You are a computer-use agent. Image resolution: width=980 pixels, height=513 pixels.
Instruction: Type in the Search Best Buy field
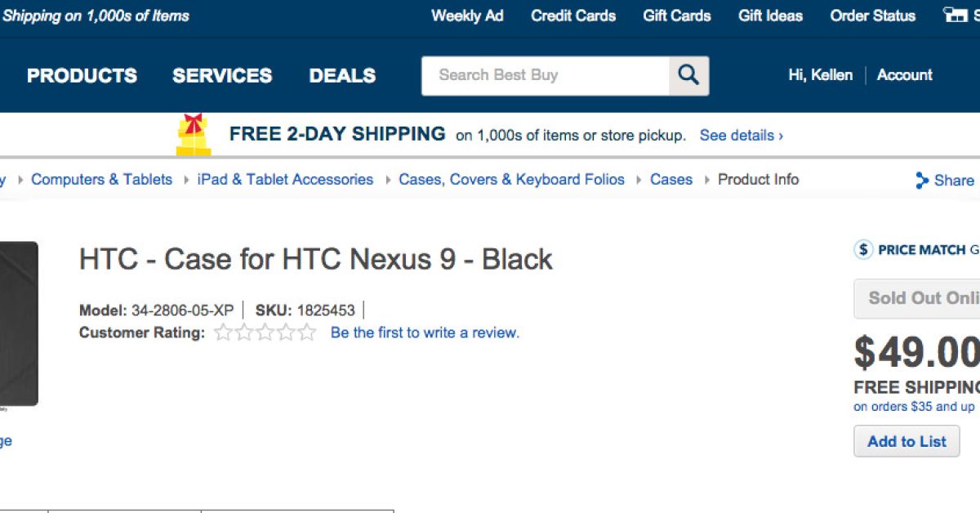click(x=546, y=75)
